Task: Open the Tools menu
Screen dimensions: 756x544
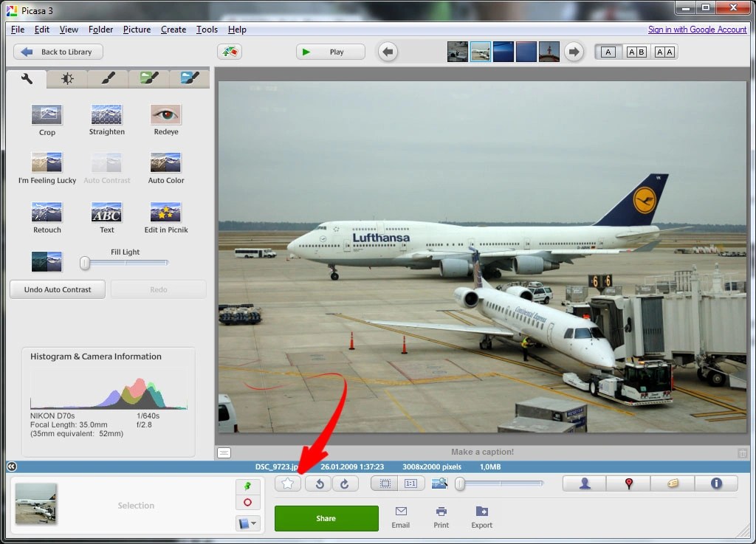Action: (207, 30)
